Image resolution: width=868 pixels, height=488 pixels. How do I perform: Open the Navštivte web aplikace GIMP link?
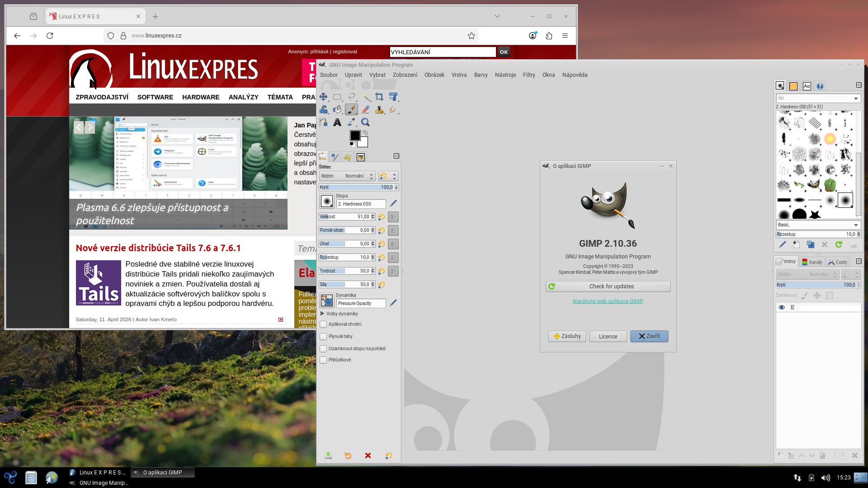608,301
